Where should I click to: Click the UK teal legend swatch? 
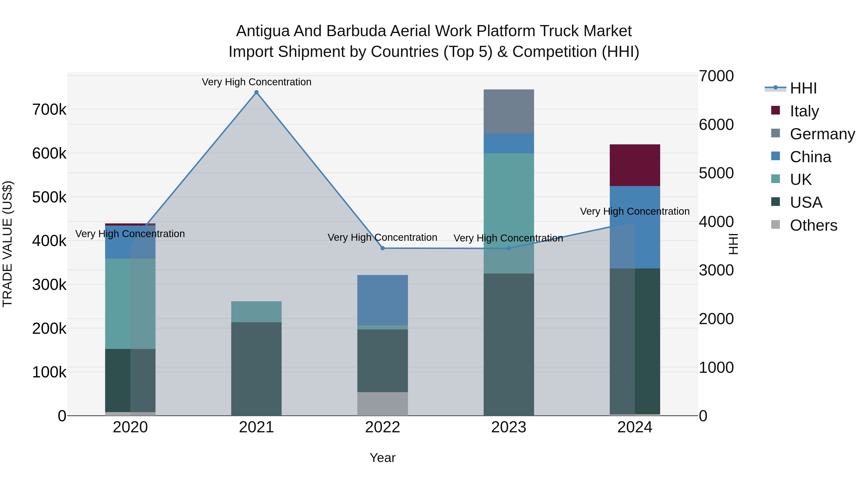pyautogui.click(x=775, y=179)
